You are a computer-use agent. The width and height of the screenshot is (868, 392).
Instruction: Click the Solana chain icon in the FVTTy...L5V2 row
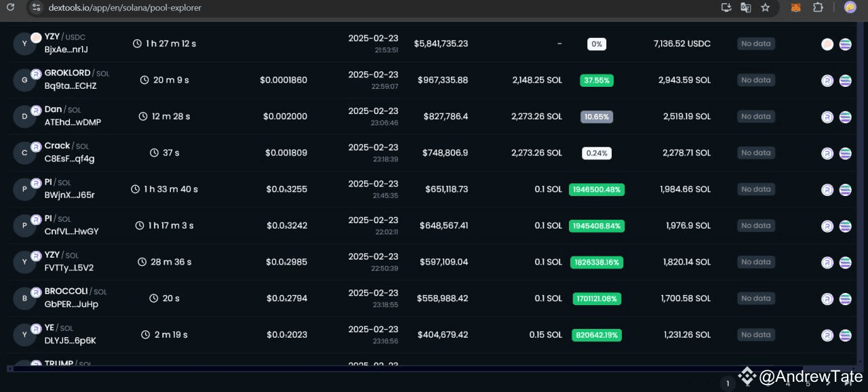click(845, 262)
